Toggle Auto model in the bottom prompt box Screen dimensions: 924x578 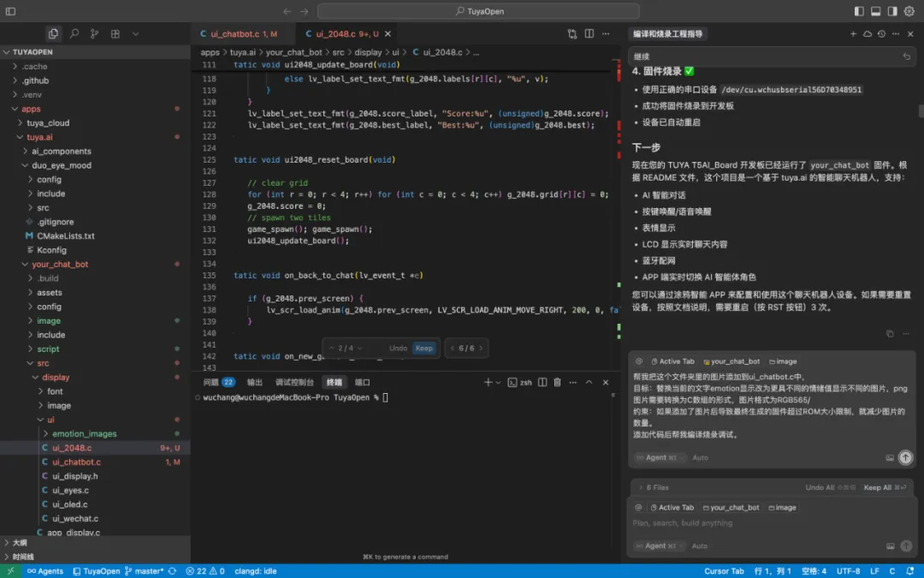pos(700,545)
